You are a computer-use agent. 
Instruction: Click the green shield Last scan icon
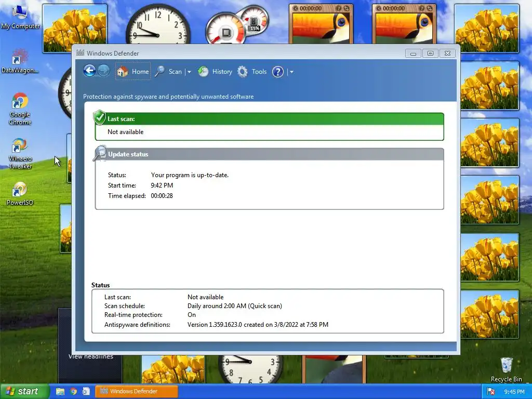pyautogui.click(x=99, y=117)
